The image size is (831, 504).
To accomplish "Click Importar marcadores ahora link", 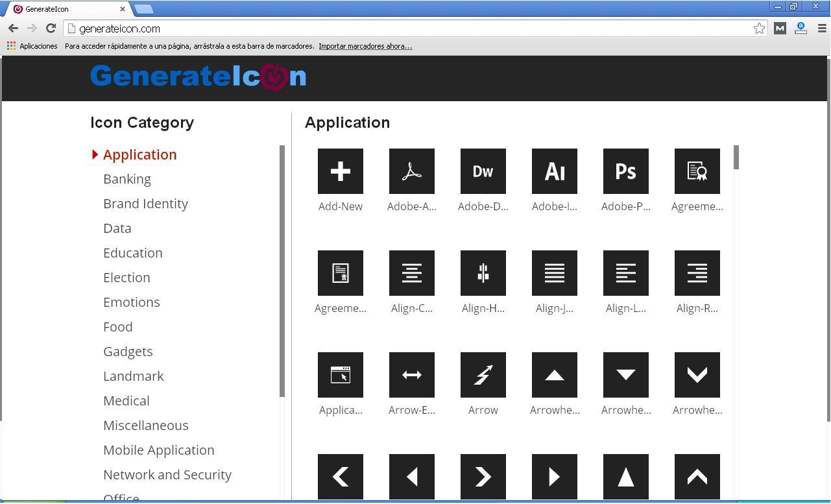I will (x=365, y=46).
